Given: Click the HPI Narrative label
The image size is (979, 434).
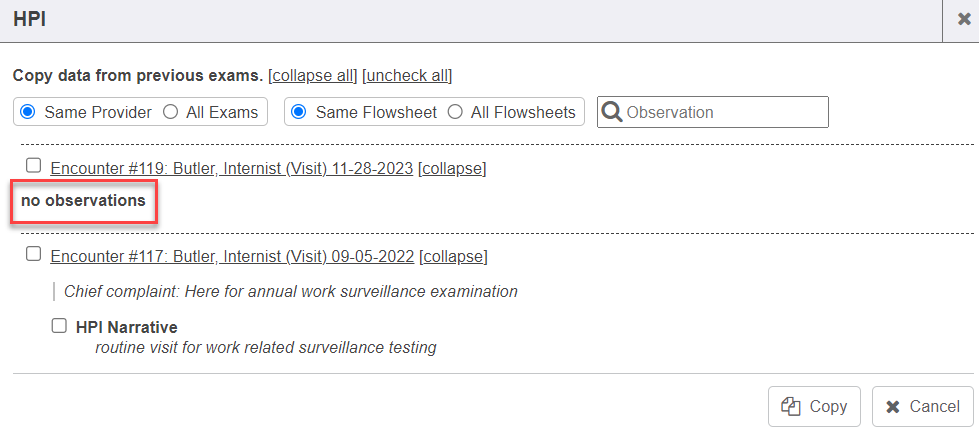Looking at the screenshot, I should click(126, 327).
